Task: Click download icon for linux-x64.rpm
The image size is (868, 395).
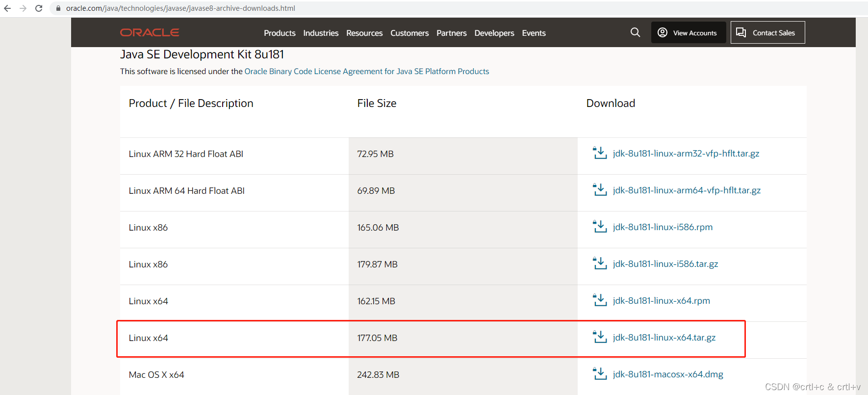Action: (x=600, y=300)
